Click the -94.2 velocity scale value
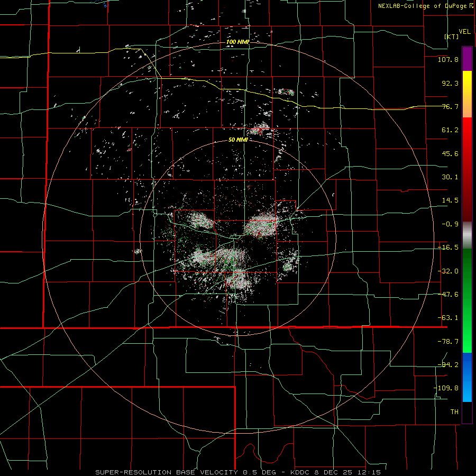The image size is (476, 476). click(448, 365)
